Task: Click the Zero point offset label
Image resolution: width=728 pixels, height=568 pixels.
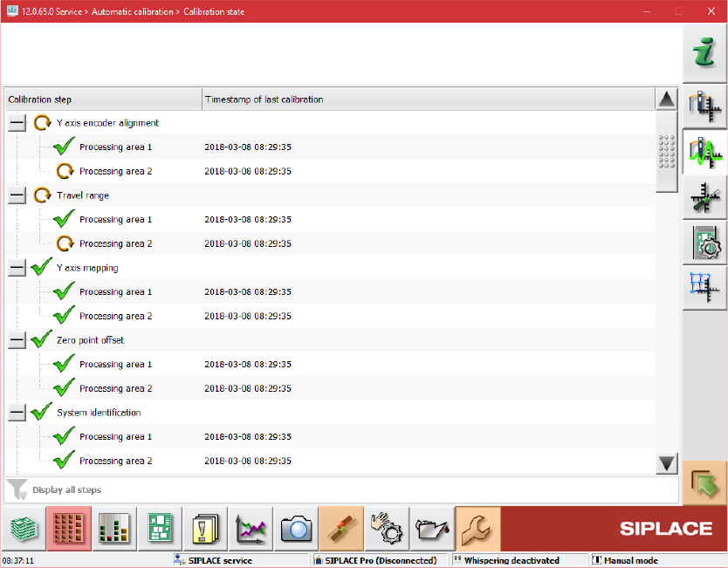Action: coord(91,340)
